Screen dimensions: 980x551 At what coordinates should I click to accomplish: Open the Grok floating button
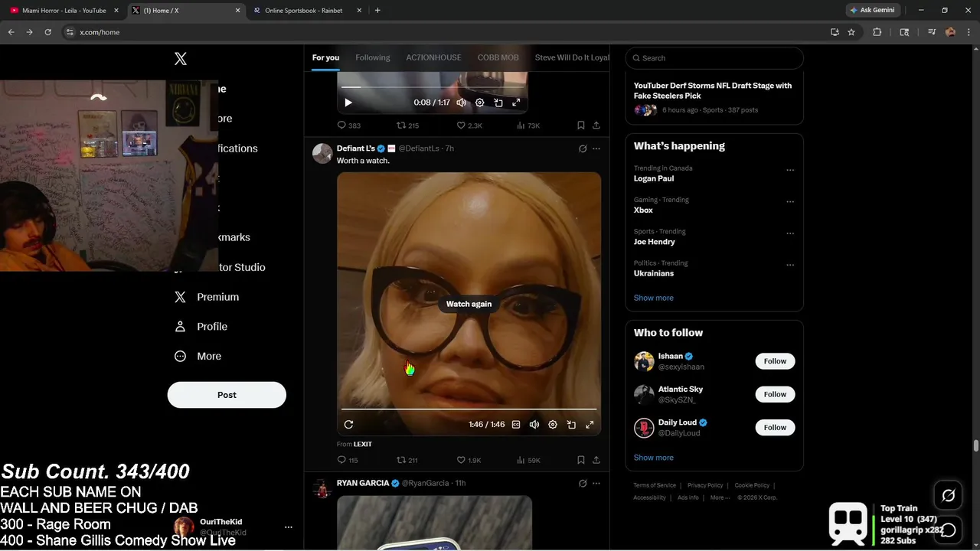coord(948,496)
